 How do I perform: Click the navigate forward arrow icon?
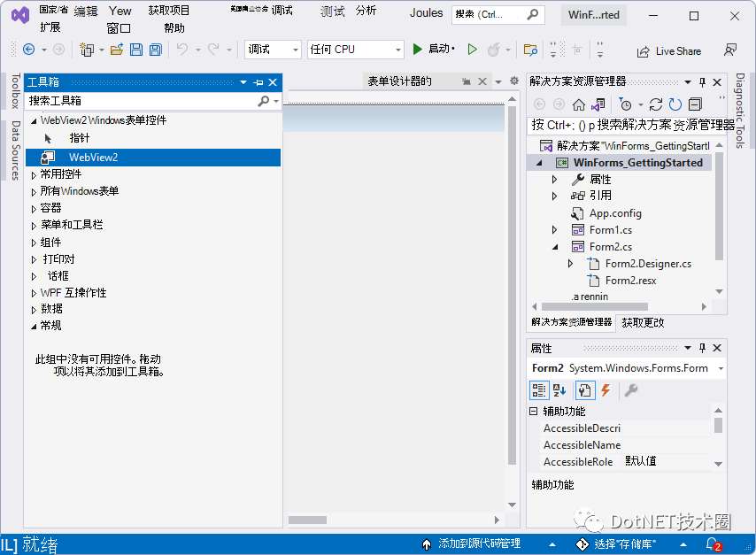click(58, 50)
